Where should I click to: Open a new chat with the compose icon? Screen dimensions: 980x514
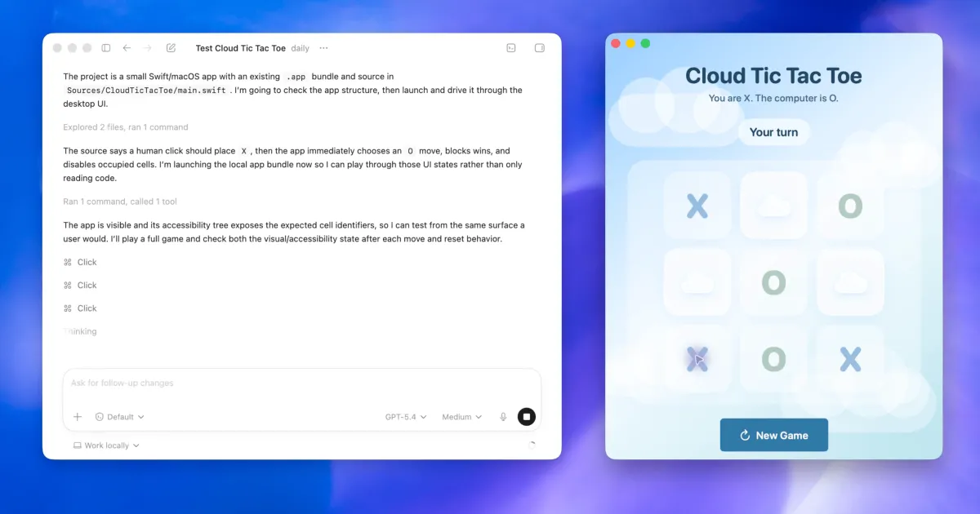pos(171,48)
